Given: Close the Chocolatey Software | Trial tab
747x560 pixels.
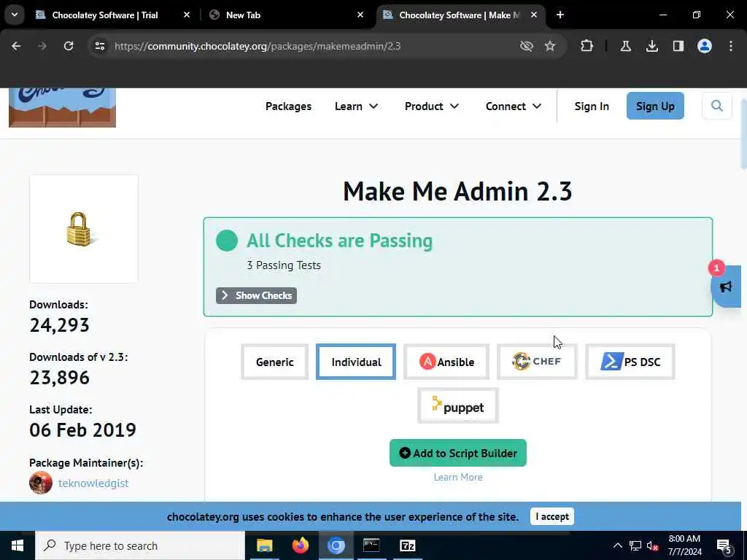Looking at the screenshot, I should (x=187, y=15).
